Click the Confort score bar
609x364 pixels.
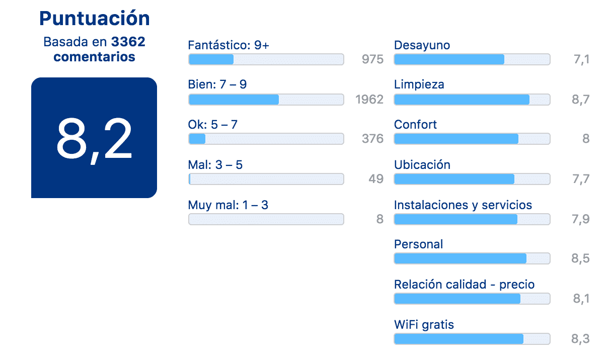click(x=472, y=139)
